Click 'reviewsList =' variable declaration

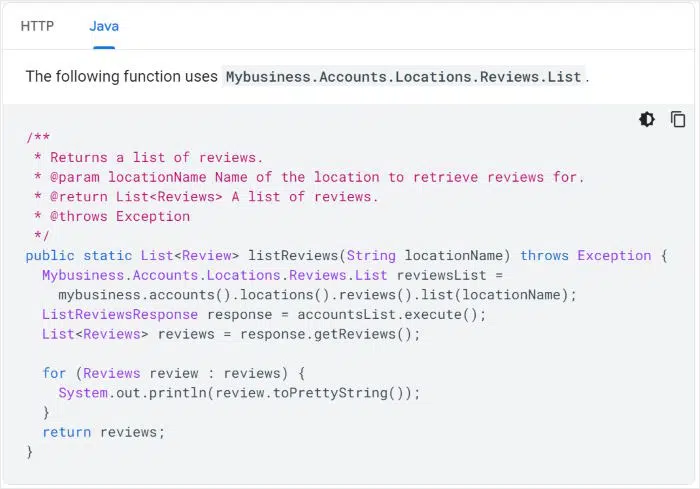point(450,276)
